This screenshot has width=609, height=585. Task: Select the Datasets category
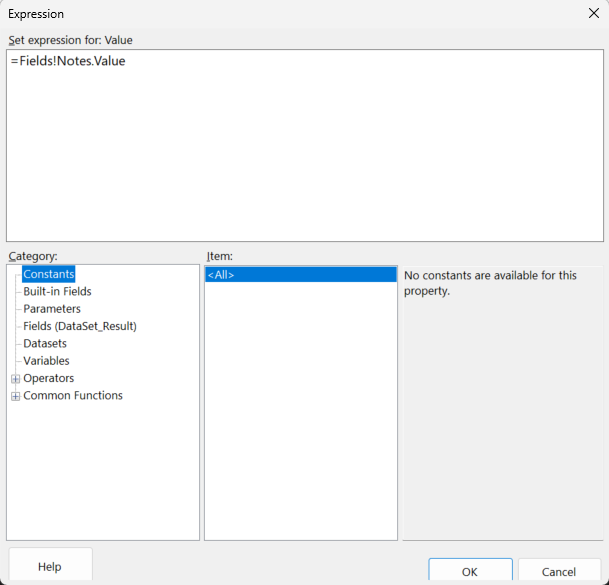tap(45, 343)
